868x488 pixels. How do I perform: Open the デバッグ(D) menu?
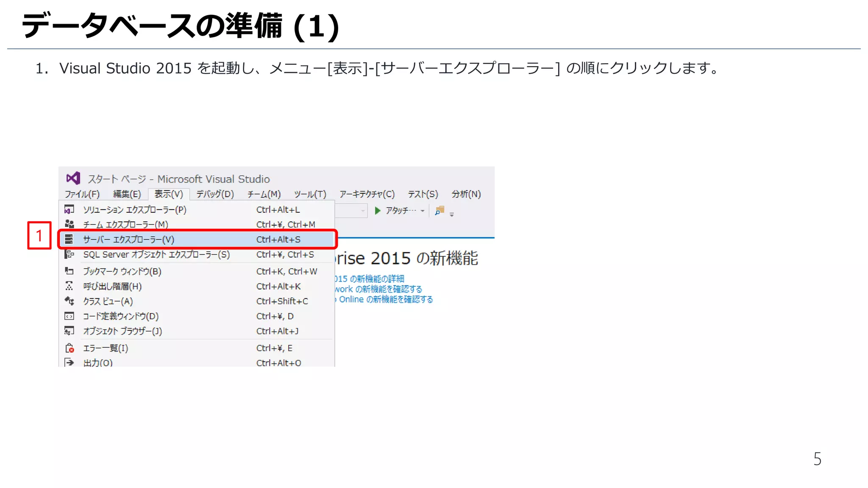pyautogui.click(x=215, y=194)
